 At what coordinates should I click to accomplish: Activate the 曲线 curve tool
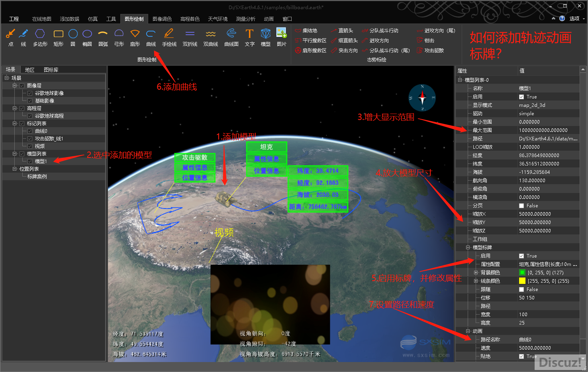[x=151, y=37]
